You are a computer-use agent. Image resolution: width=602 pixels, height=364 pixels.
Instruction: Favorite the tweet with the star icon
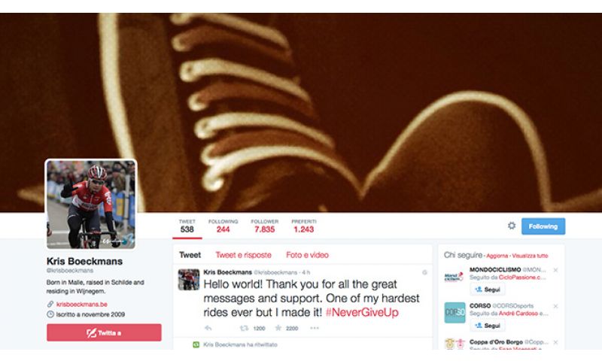coord(278,328)
